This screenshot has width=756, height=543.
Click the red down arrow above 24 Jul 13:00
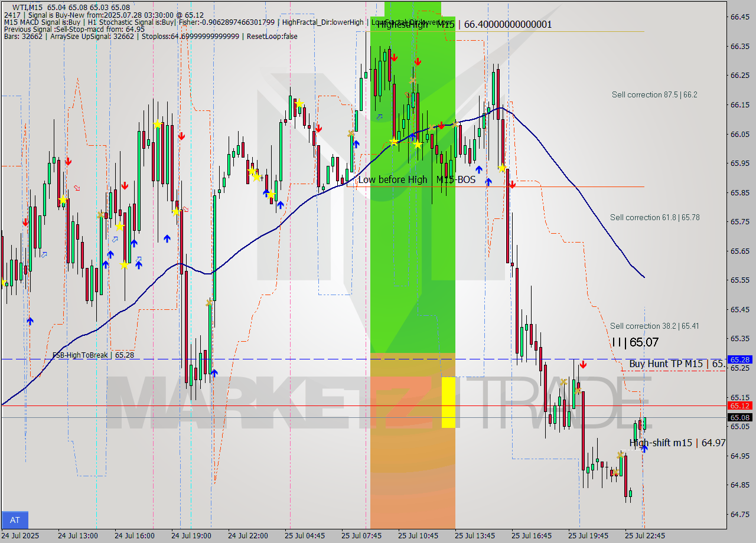[x=70, y=161]
